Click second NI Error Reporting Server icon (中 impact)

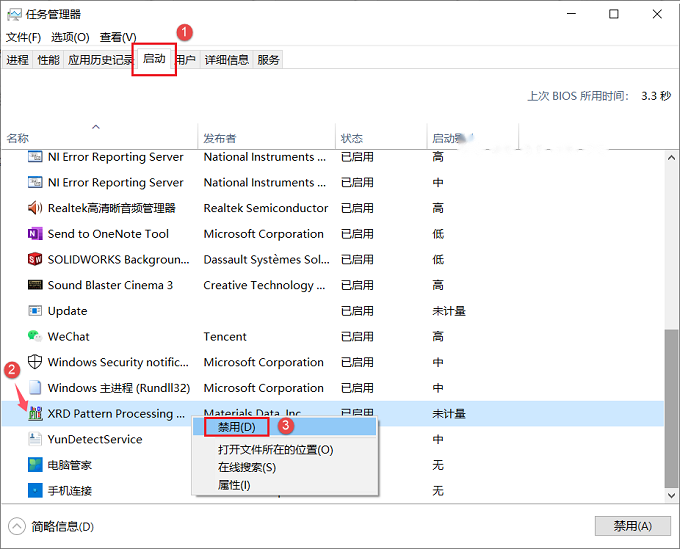(35, 182)
